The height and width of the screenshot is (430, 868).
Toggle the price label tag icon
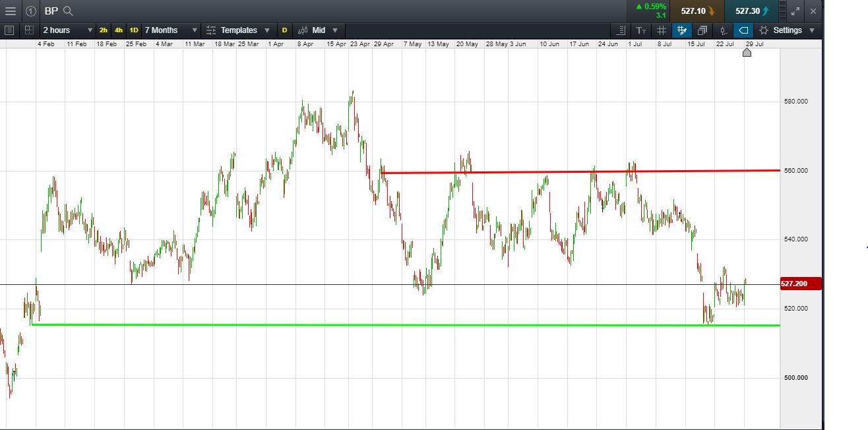(x=743, y=30)
